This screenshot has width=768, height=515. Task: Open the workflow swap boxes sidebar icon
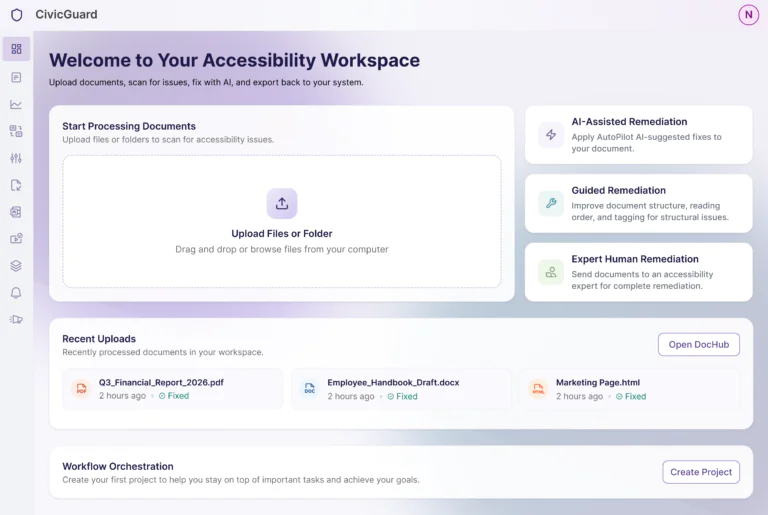(x=16, y=131)
